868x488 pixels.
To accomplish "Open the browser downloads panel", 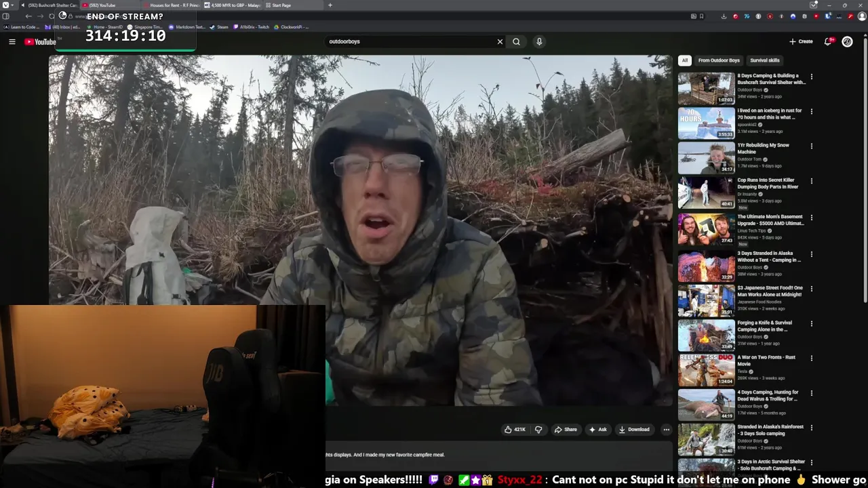I will click(724, 16).
